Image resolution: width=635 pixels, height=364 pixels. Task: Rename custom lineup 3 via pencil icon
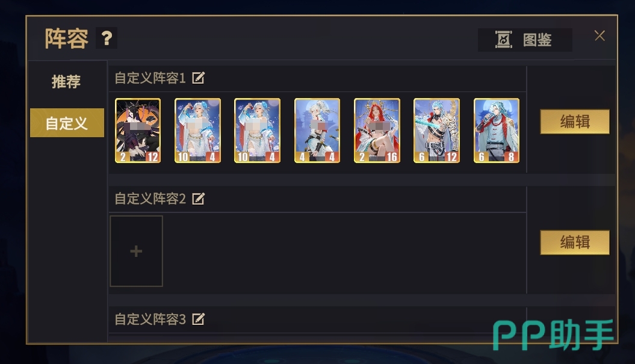198,319
